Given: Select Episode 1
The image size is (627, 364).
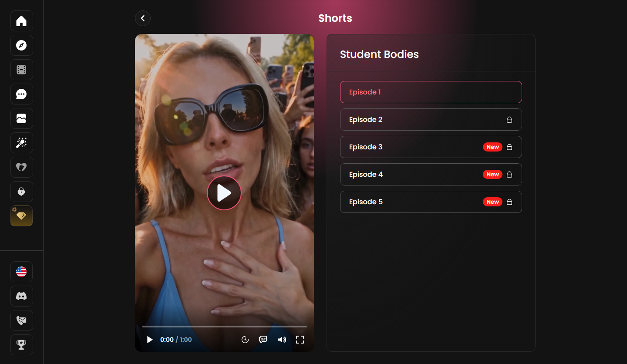Looking at the screenshot, I should (431, 92).
